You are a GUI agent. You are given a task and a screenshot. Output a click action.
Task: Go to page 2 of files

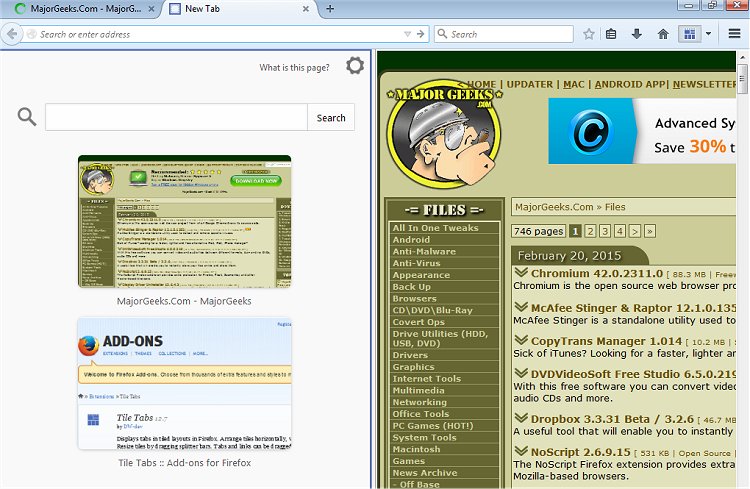(590, 232)
